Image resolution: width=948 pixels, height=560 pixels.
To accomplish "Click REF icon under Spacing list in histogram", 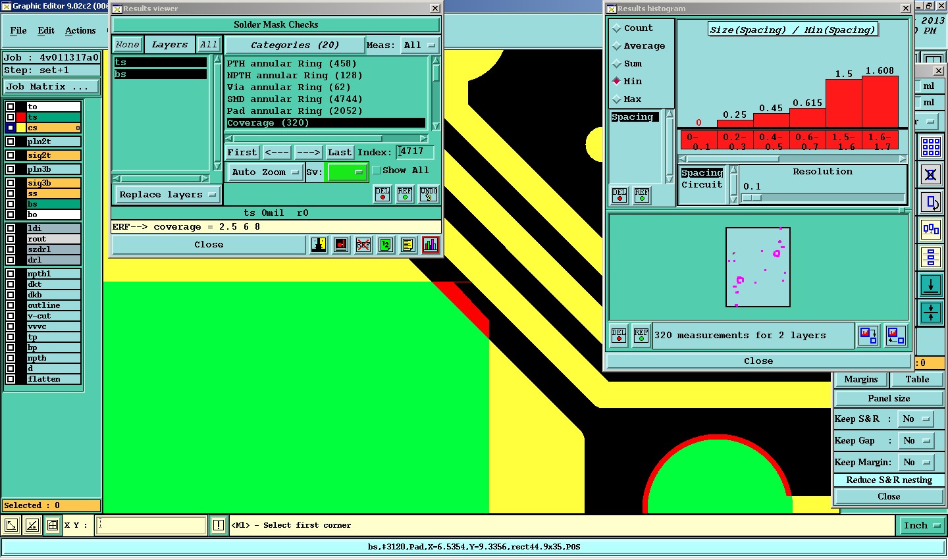I will tap(642, 195).
